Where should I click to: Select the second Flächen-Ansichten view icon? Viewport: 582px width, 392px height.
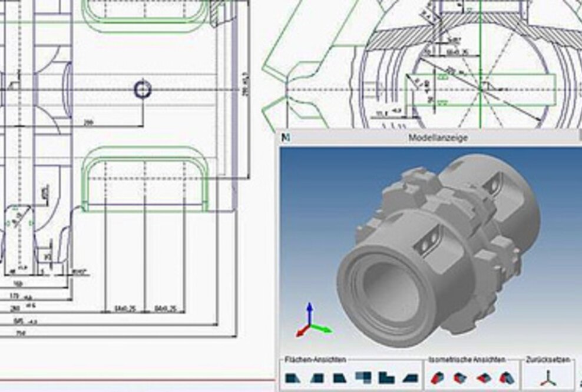[x=317, y=377]
